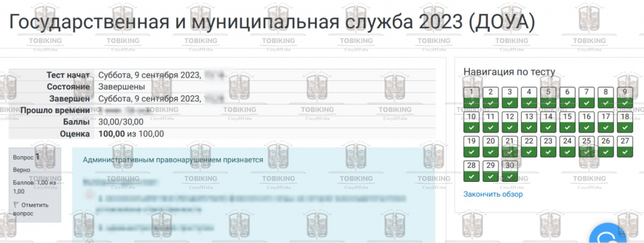Open question 1 in test navigation
Viewport: 644px width, 243px height.
[471, 97]
